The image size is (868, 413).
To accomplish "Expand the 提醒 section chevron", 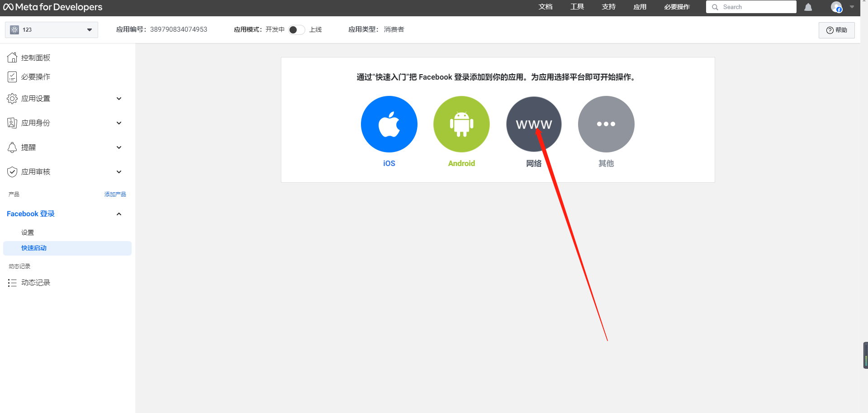I will coord(119,147).
